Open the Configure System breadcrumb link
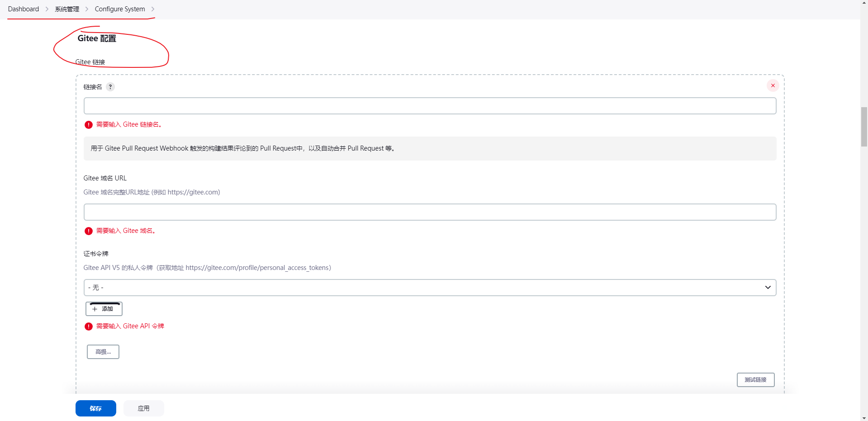 120,9
